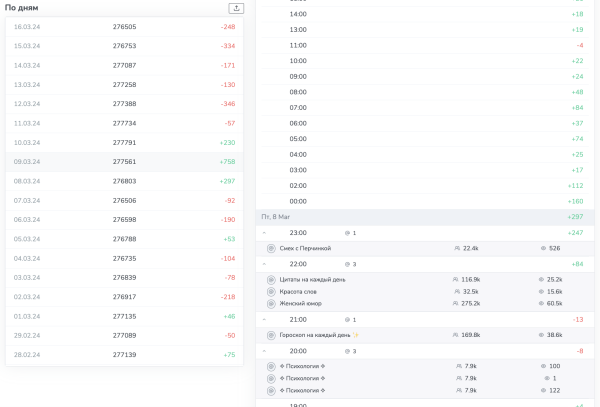The image size is (600, 407).
Task: Select the 16.03.24 row with 276505 subscribers
Action: pyautogui.click(x=124, y=27)
